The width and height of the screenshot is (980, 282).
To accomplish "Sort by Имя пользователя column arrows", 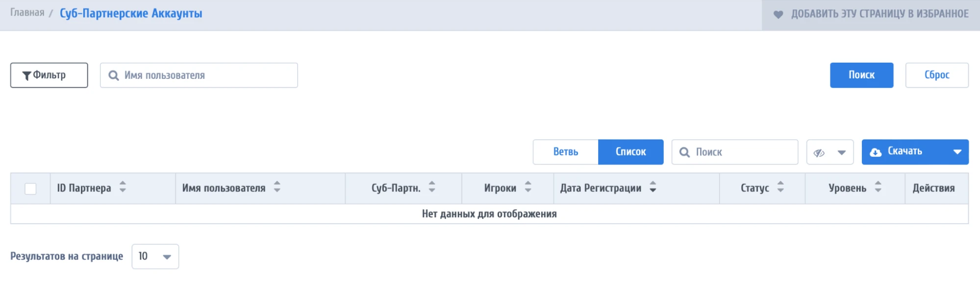I will pyautogui.click(x=277, y=187).
